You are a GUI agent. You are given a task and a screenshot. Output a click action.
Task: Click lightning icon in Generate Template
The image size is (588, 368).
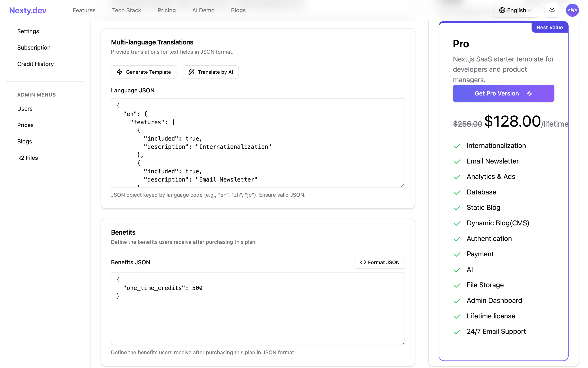point(119,72)
